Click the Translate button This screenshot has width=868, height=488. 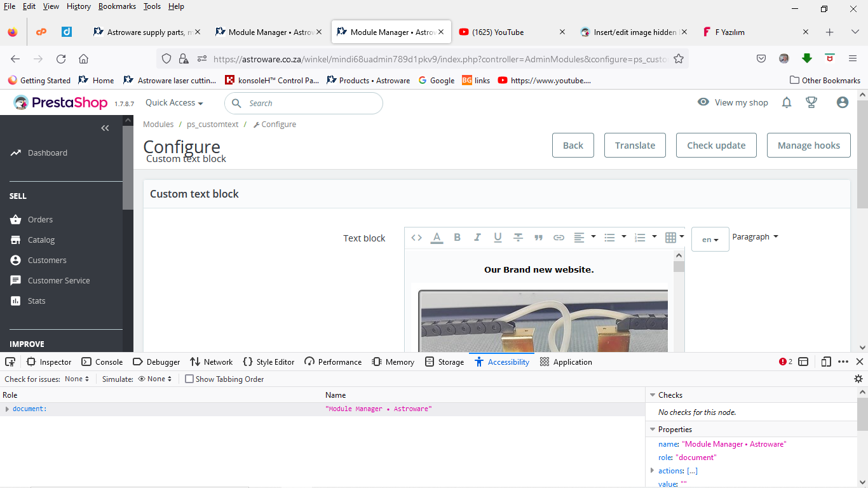tap(635, 145)
